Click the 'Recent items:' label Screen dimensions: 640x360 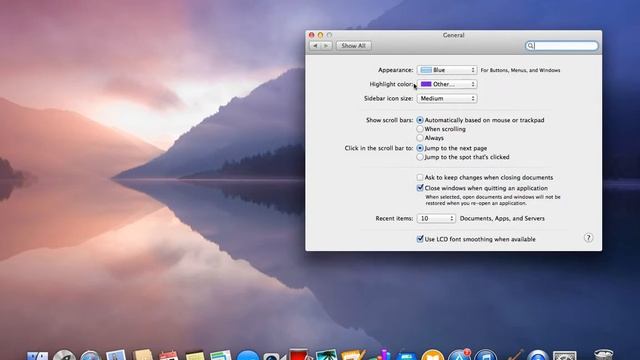[394, 218]
